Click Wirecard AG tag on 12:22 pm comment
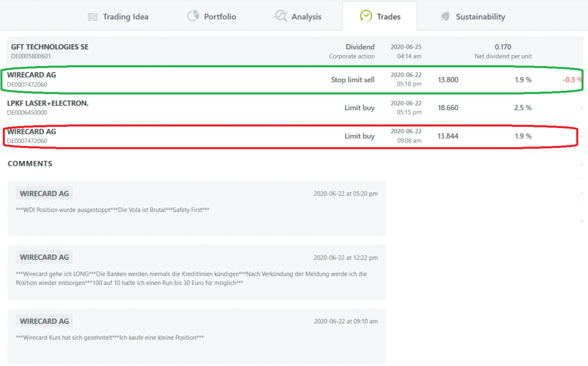 pyautogui.click(x=44, y=257)
